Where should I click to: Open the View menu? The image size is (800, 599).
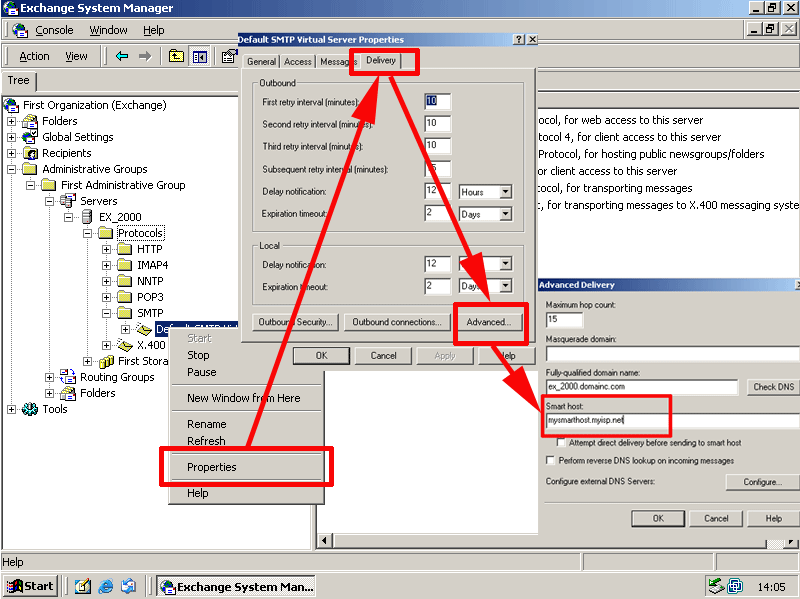point(76,56)
